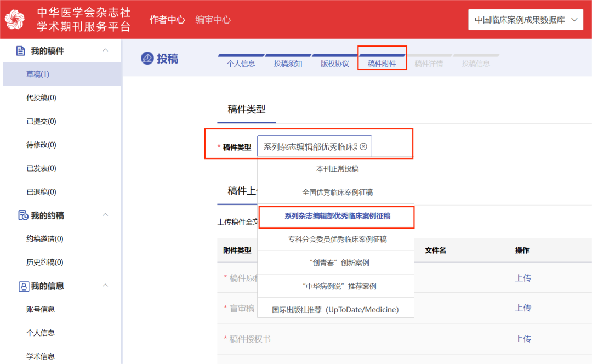Screen dimensions: 592x364
Task: Clear the 稿件类型 selection with the x icon
Action: (363, 146)
